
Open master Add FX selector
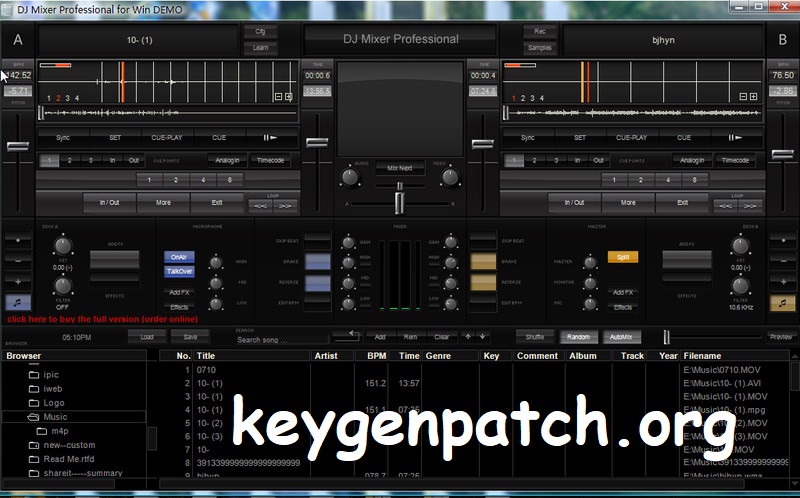coord(622,292)
